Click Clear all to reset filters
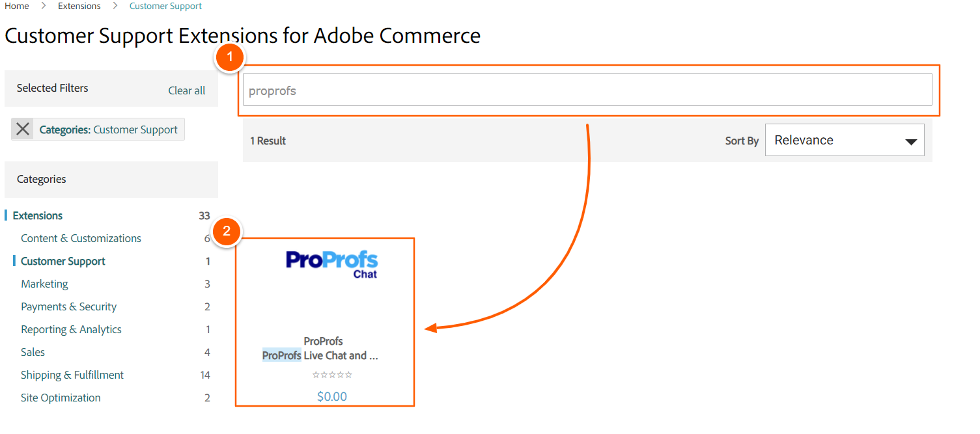Image resolution: width=980 pixels, height=434 pixels. (187, 90)
